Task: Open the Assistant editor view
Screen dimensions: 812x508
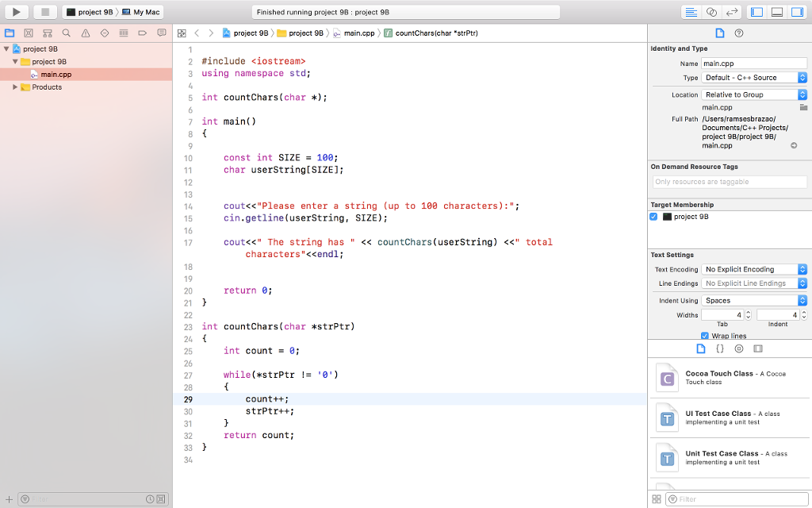Action: coord(711,12)
